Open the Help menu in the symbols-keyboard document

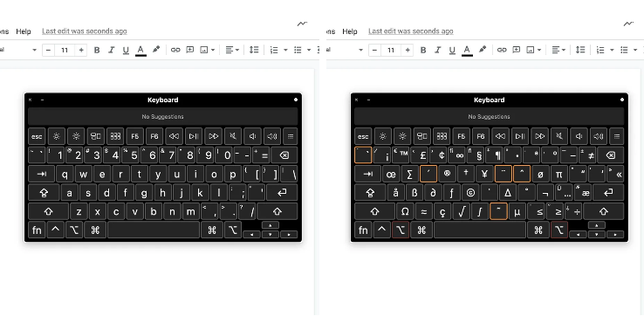[350, 31]
